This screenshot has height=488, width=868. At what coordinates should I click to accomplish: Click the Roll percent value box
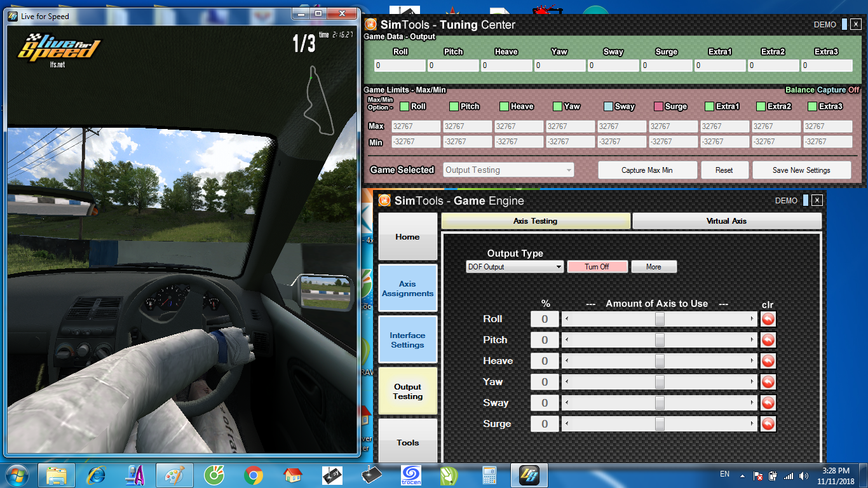(545, 319)
